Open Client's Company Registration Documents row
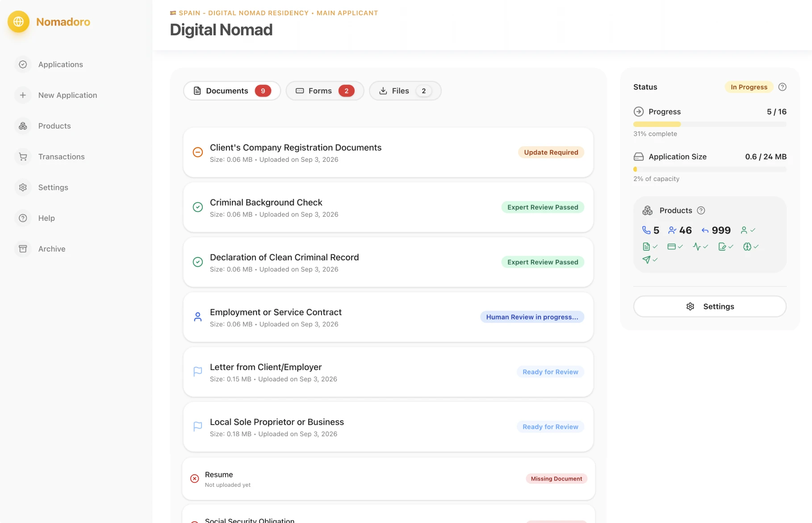 point(388,152)
